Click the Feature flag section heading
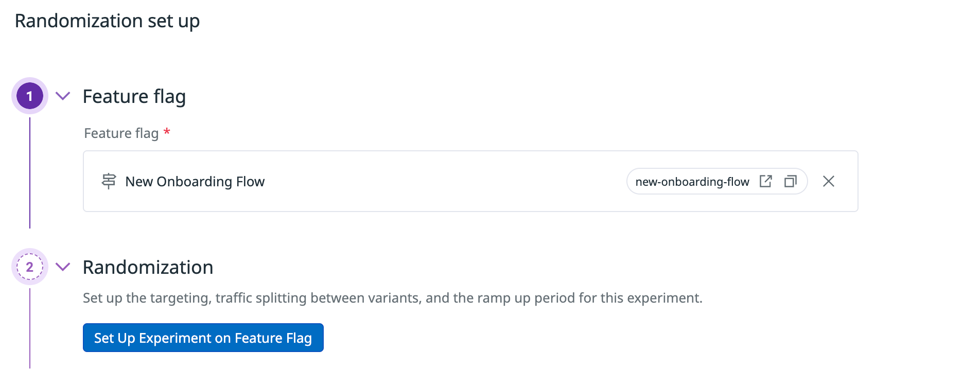Screen dimensions: 980x386 tap(134, 96)
